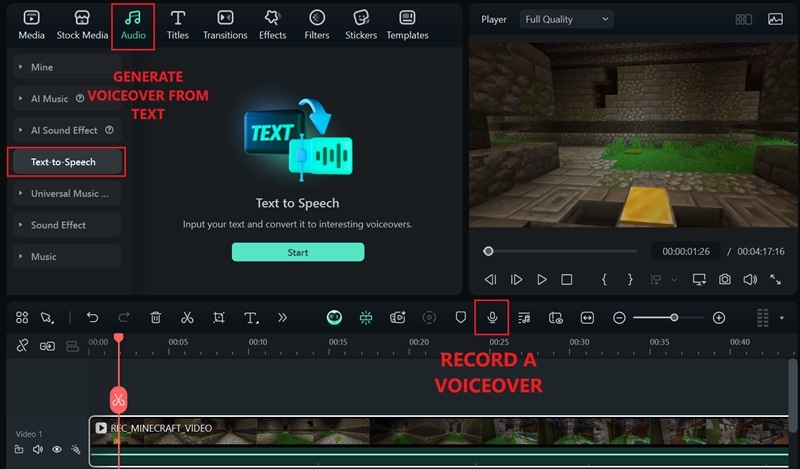Select Text-to-Speech in the sidebar
800x469 pixels.
67,162
